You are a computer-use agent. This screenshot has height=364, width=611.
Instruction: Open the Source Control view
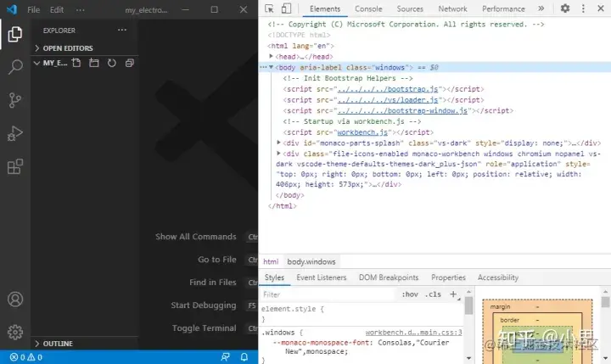click(x=14, y=100)
